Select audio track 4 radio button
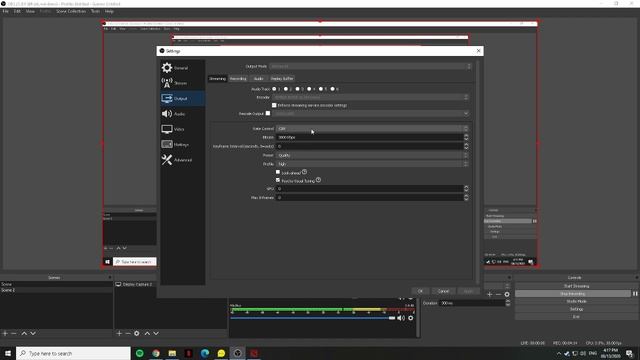 point(309,89)
